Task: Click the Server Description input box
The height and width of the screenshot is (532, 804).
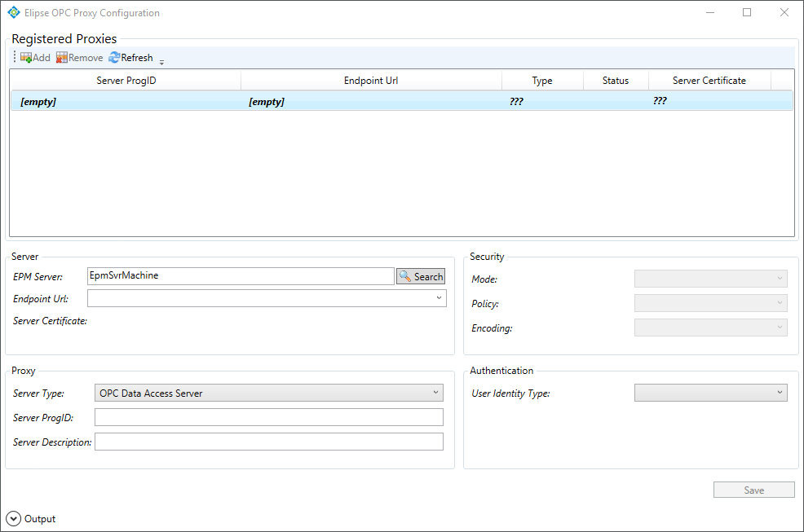Action: pos(269,441)
